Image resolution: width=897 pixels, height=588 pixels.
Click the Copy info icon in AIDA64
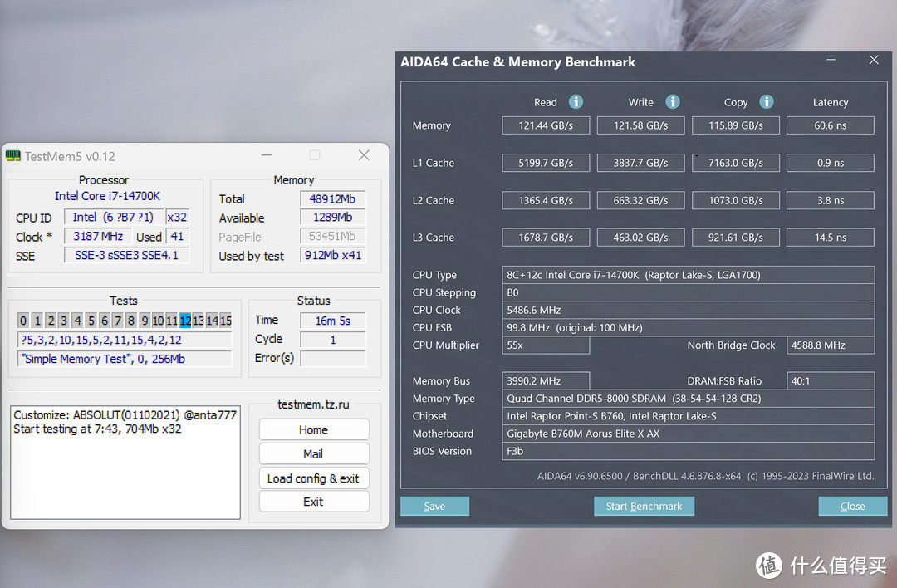766,102
